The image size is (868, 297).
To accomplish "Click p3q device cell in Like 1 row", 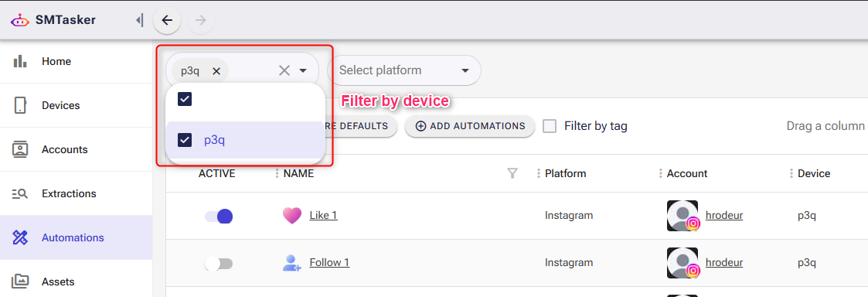I will 807,216.
